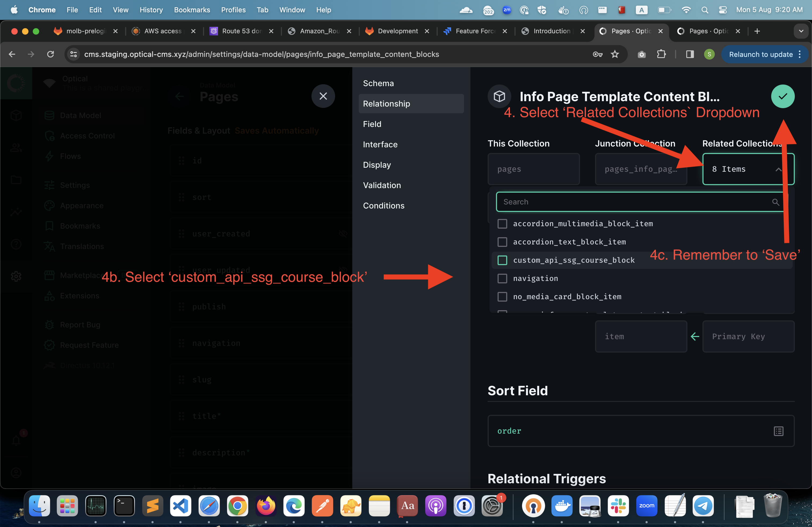Open Visual Studio Code from the dock

click(x=180, y=506)
